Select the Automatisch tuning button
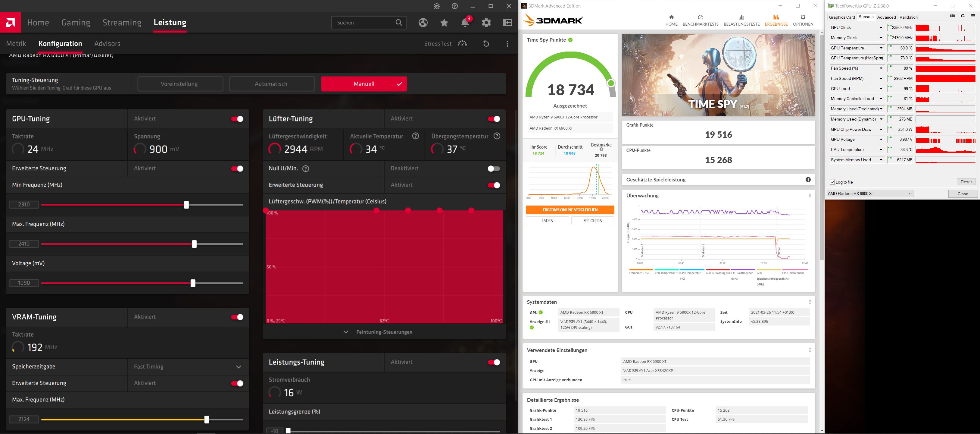 click(x=272, y=84)
